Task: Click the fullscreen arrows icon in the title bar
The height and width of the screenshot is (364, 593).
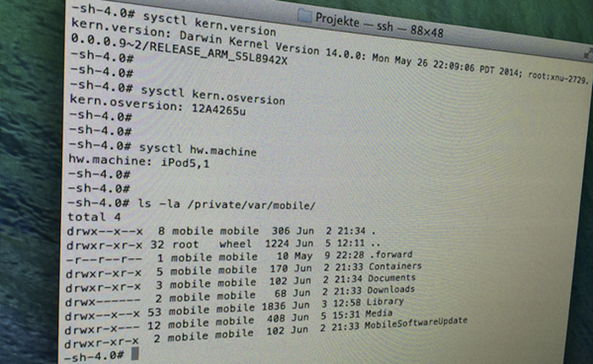Action: click(x=588, y=53)
